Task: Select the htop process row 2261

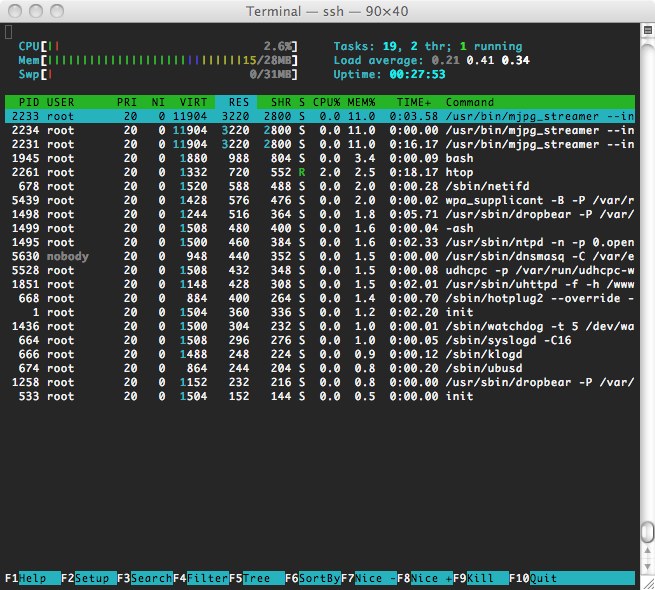Action: click(x=320, y=172)
